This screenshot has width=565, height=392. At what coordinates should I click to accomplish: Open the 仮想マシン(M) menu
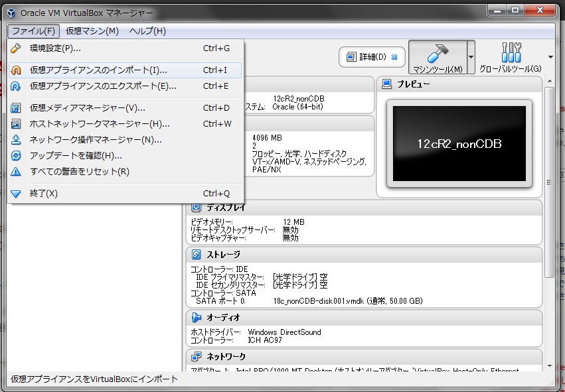click(x=92, y=31)
